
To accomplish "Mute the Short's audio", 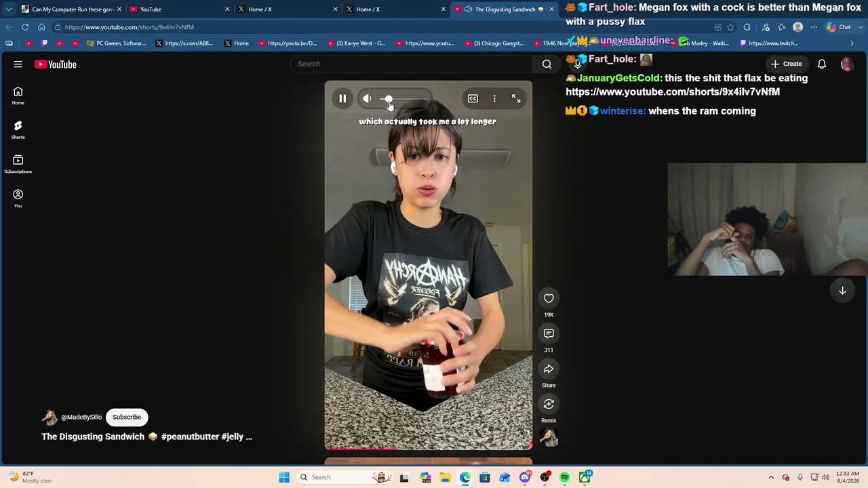I will click(367, 99).
